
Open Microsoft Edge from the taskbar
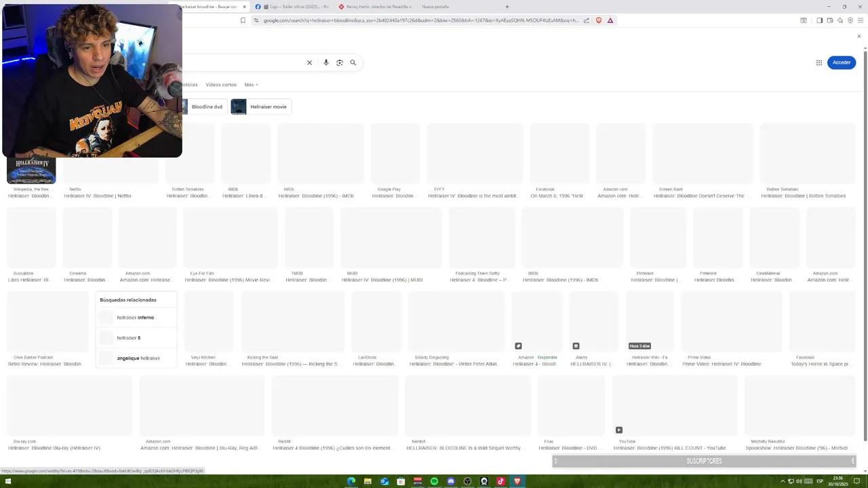tap(351, 481)
